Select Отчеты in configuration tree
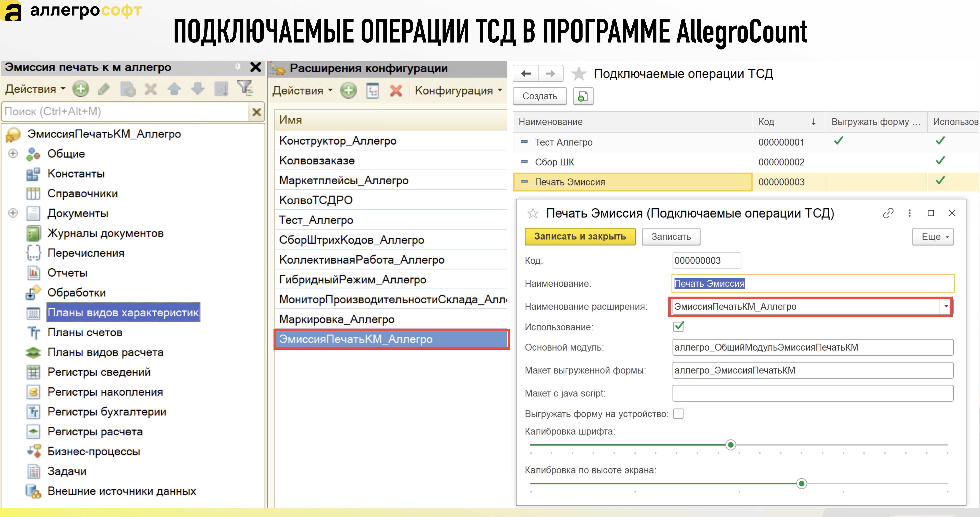 pos(67,273)
